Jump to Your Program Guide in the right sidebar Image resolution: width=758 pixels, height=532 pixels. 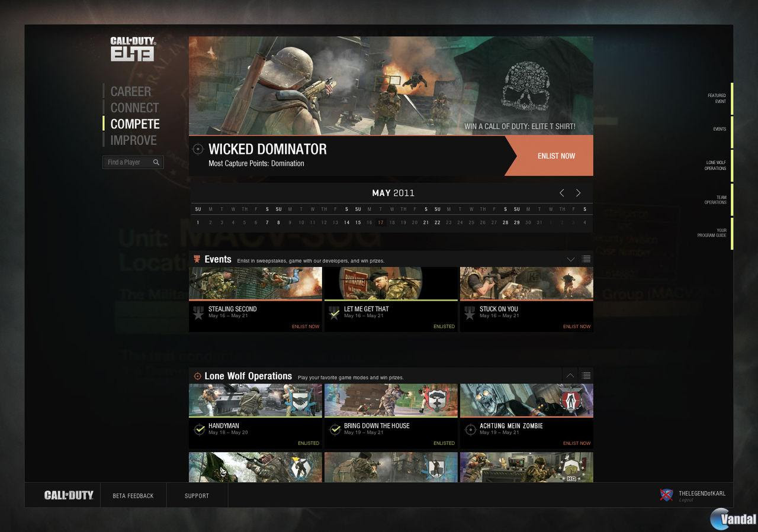[x=712, y=233]
